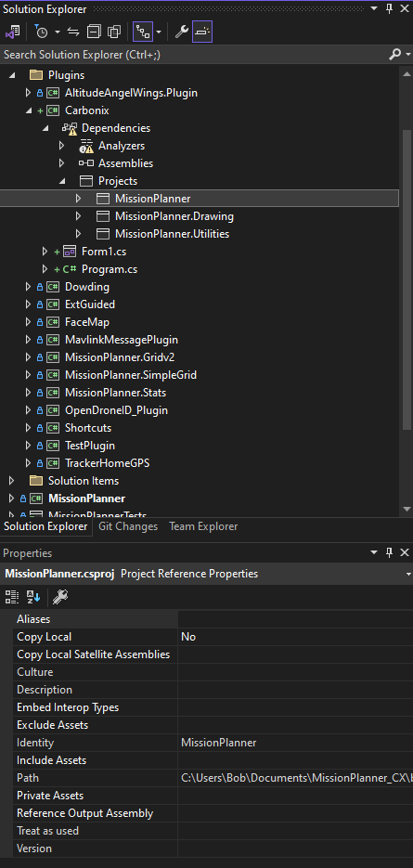Select Program.cs file

(x=110, y=269)
